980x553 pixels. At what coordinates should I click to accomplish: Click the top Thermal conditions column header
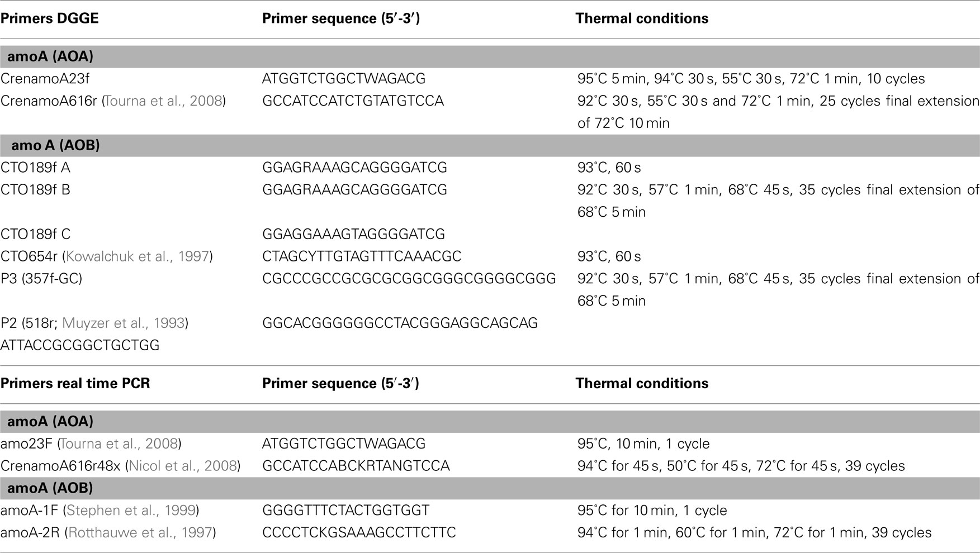pyautogui.click(x=642, y=18)
